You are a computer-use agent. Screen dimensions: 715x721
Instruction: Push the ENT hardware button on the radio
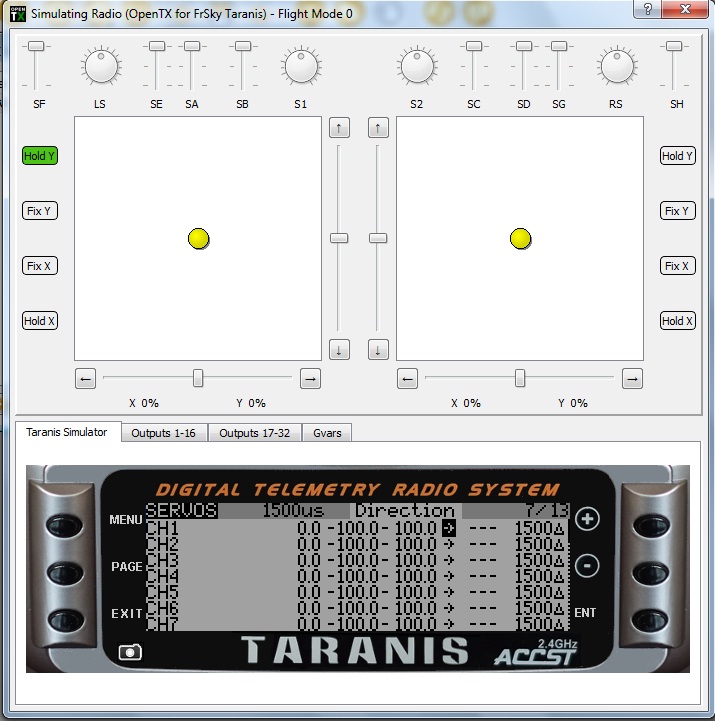pos(651,620)
